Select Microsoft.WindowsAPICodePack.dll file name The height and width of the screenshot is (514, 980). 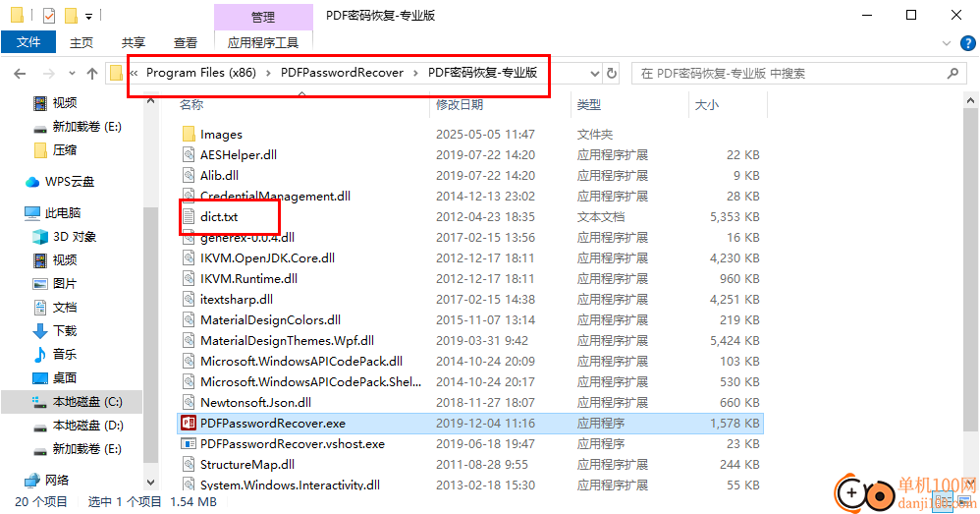point(301,361)
